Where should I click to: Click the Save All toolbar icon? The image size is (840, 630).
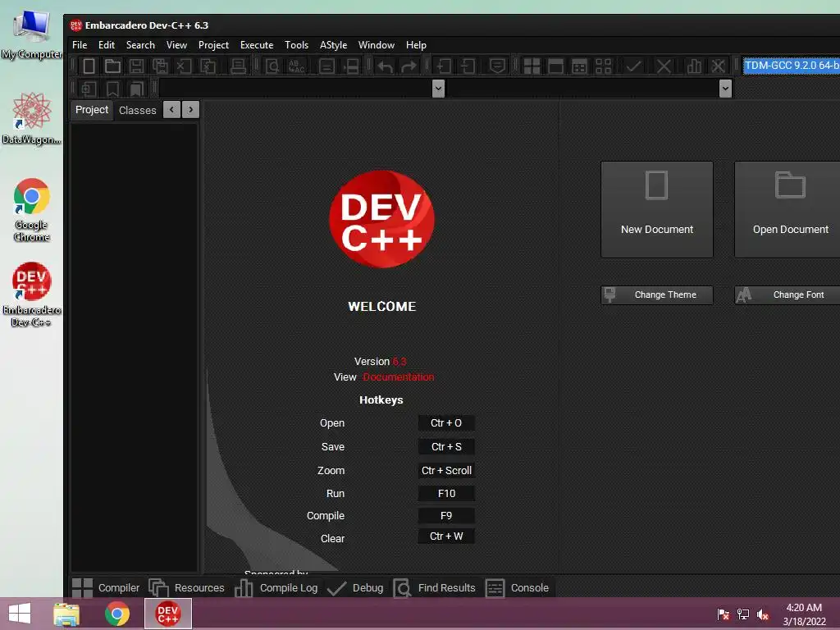(160, 66)
